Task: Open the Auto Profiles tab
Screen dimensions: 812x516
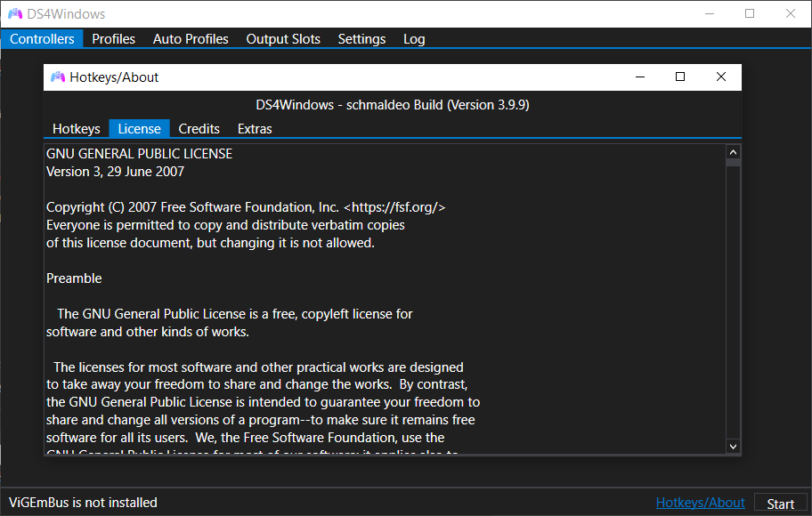Action: click(191, 39)
